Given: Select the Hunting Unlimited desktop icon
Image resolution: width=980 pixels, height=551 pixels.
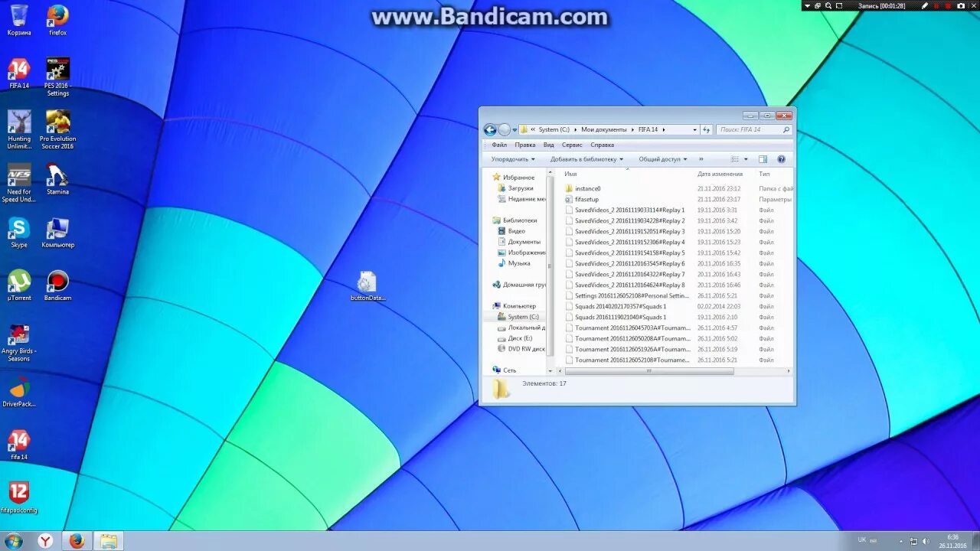Looking at the screenshot, I should coord(19,129).
